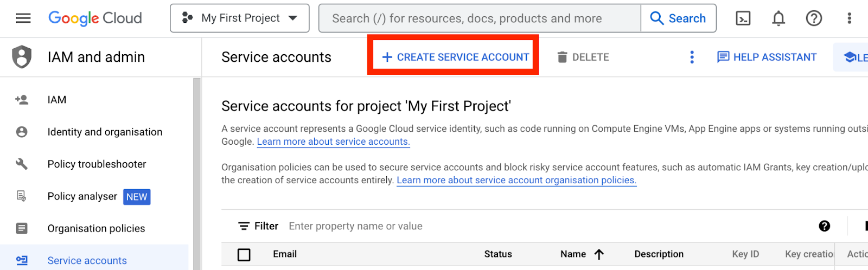This screenshot has width=868, height=270.
Task: Click the Policy troubleshooter wrench icon
Action: point(22,164)
